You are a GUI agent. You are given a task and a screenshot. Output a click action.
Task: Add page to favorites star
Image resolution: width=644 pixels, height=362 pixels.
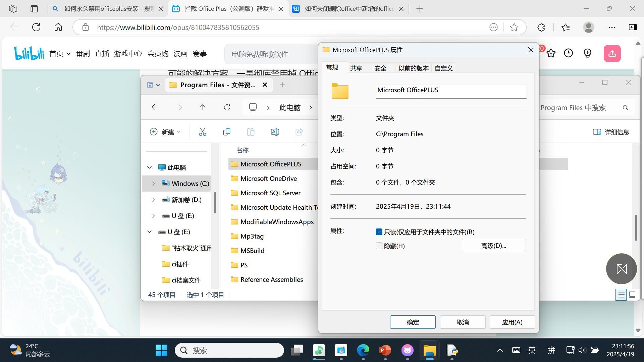coord(514,28)
